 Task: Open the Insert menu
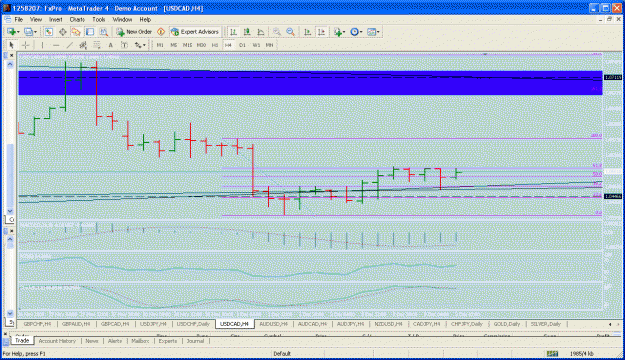55,20
